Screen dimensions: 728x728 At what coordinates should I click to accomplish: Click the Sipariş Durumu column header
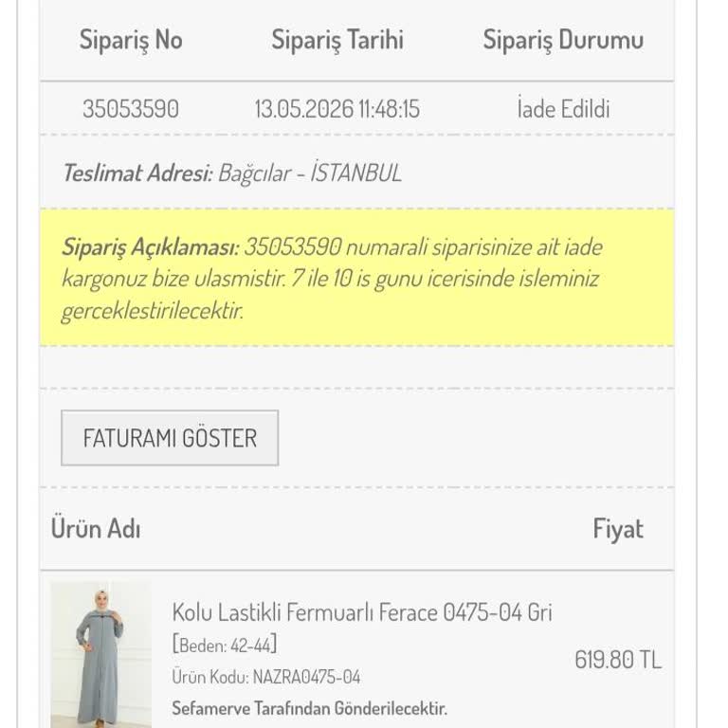pyautogui.click(x=563, y=40)
